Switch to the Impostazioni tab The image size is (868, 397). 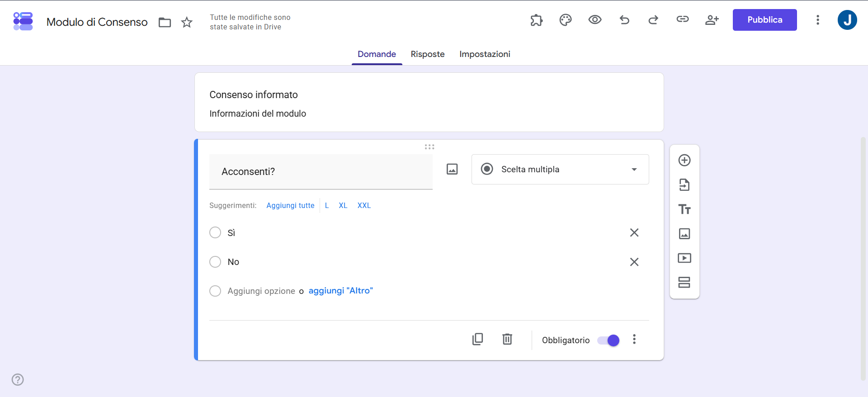pyautogui.click(x=485, y=54)
